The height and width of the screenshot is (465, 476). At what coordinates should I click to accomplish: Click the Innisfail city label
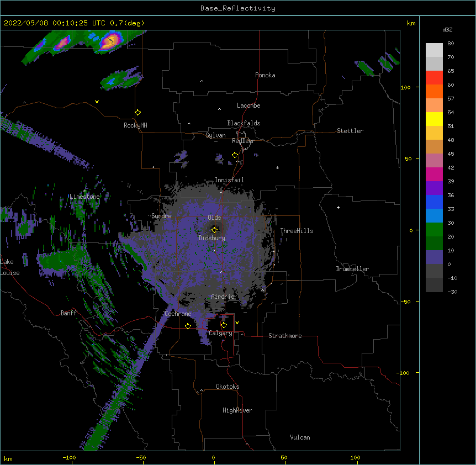tap(229, 180)
